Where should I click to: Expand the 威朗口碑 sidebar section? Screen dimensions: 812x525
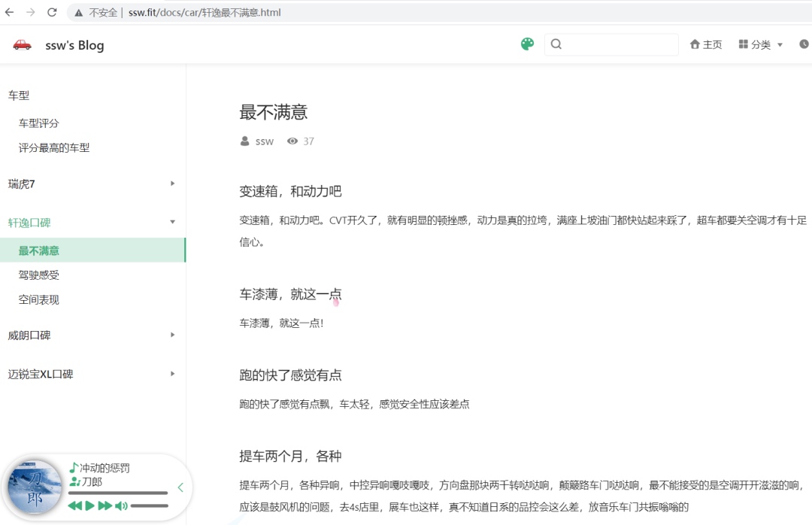[x=172, y=335]
